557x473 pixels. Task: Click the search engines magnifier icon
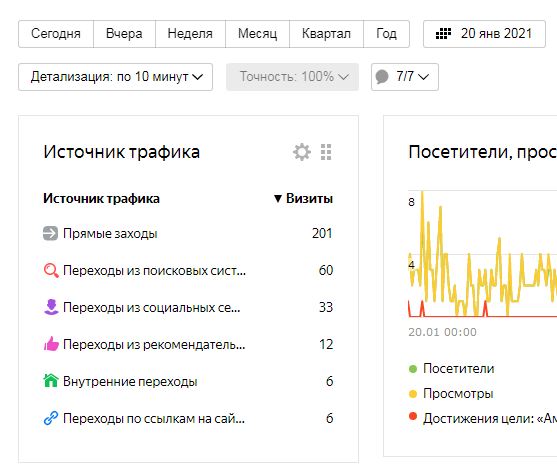[x=51, y=271]
